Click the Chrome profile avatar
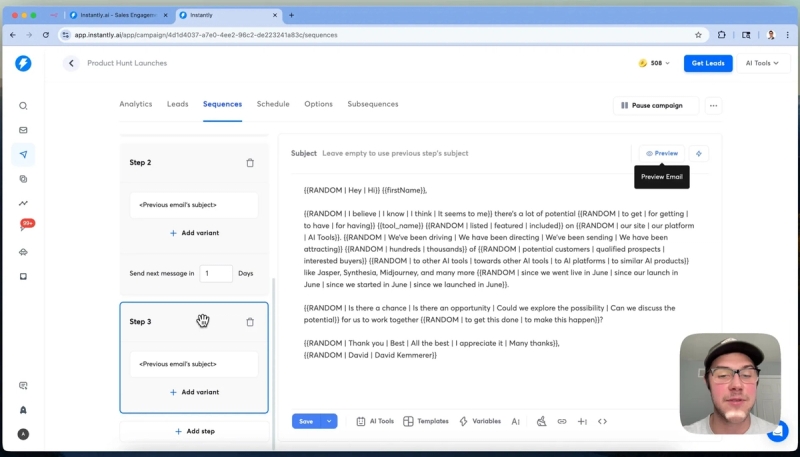The height and width of the screenshot is (457, 800). pyautogui.click(x=771, y=35)
